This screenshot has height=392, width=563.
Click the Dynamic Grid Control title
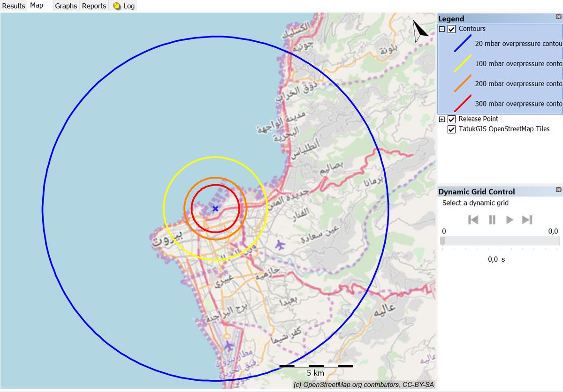[x=477, y=191]
